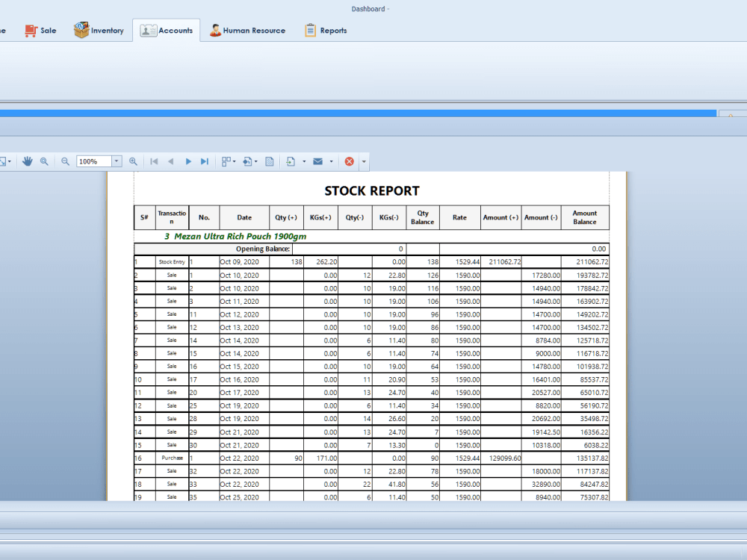Screen dimensions: 747x560
Task: Click the watermark page icon
Action: 270,161
